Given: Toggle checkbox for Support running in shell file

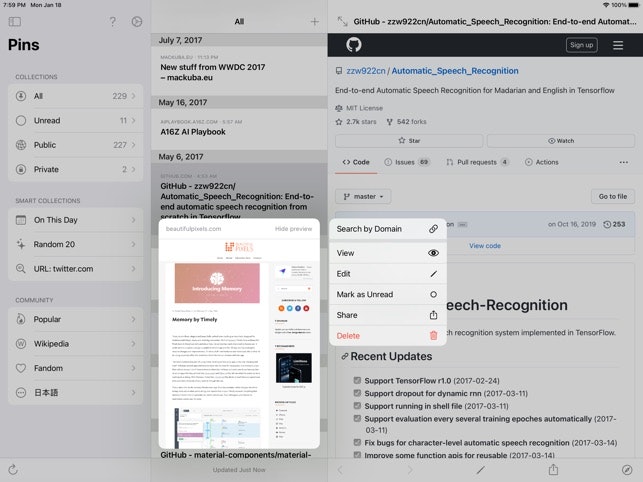Looking at the screenshot, I should pyautogui.click(x=357, y=406).
